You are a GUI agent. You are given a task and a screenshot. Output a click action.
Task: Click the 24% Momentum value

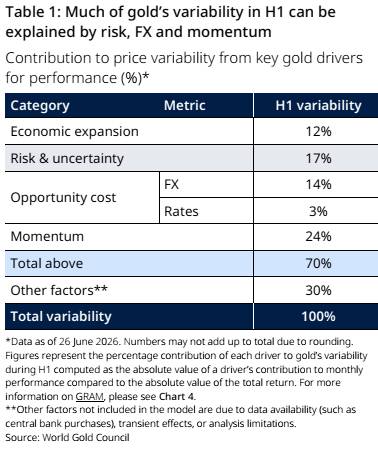(318, 236)
